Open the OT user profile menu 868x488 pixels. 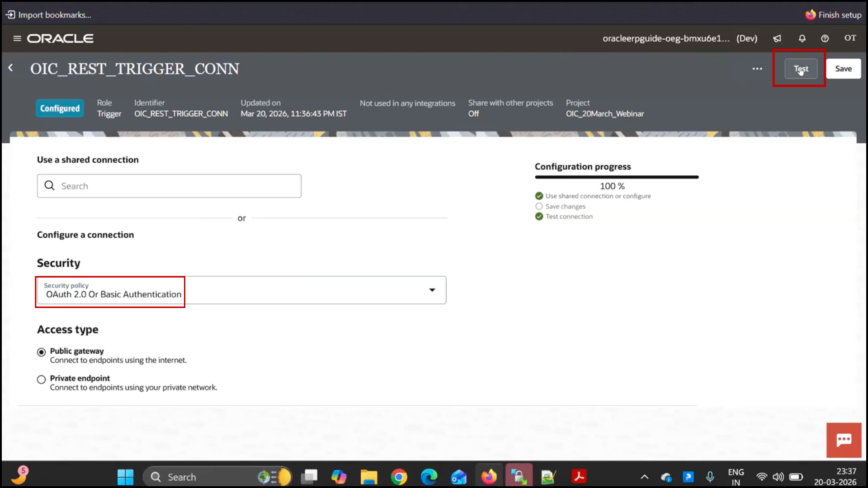(850, 38)
